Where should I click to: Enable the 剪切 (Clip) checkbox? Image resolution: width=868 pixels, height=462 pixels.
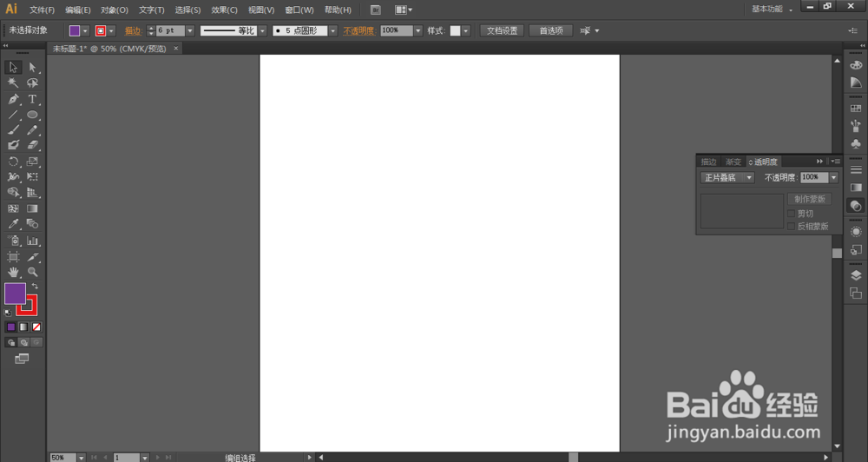coord(791,214)
